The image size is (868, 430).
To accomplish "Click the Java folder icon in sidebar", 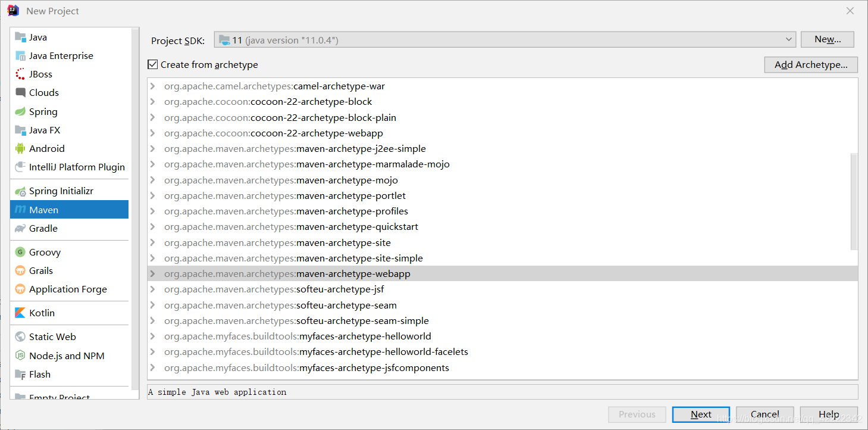I will pyautogui.click(x=20, y=37).
